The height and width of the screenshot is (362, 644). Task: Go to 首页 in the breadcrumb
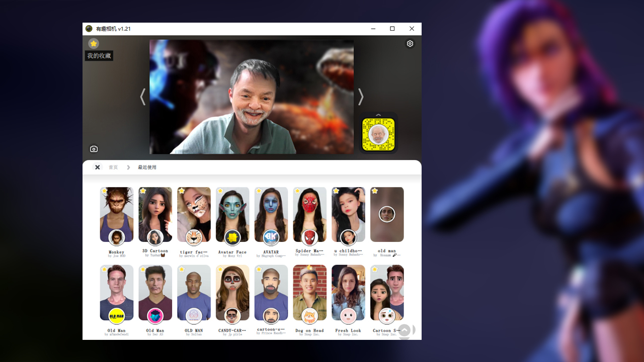[113, 167]
